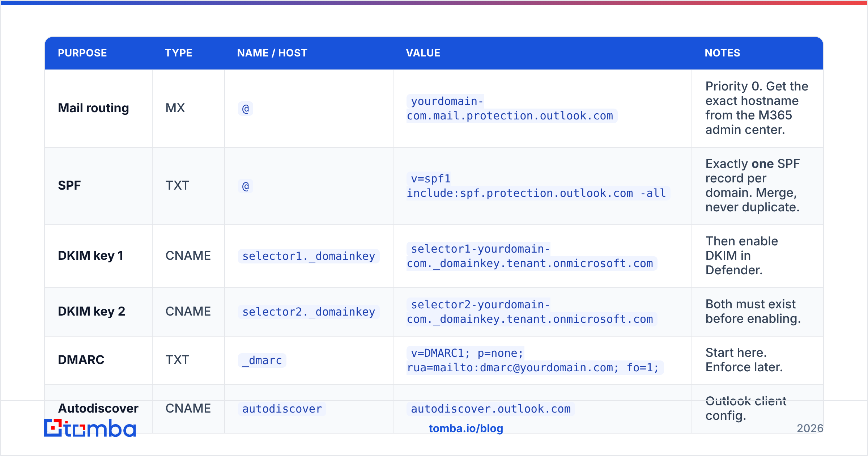Click the TYPE column header
The width and height of the screenshot is (868, 456).
(179, 53)
